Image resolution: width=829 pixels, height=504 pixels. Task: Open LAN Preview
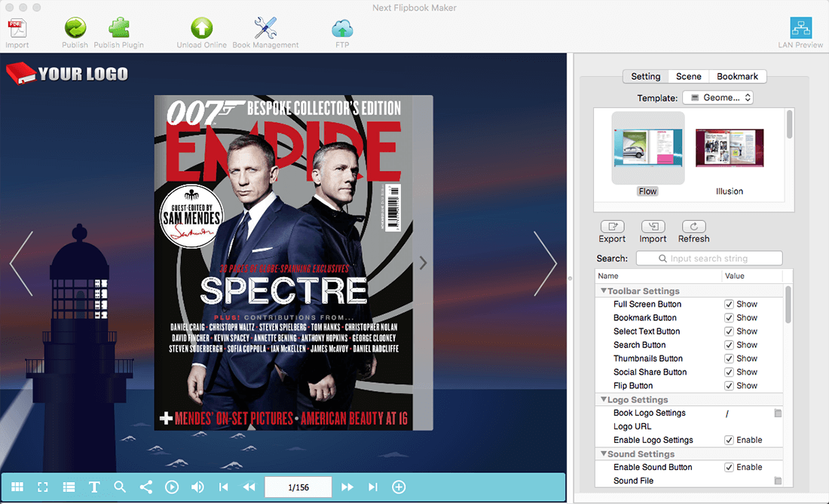click(800, 29)
